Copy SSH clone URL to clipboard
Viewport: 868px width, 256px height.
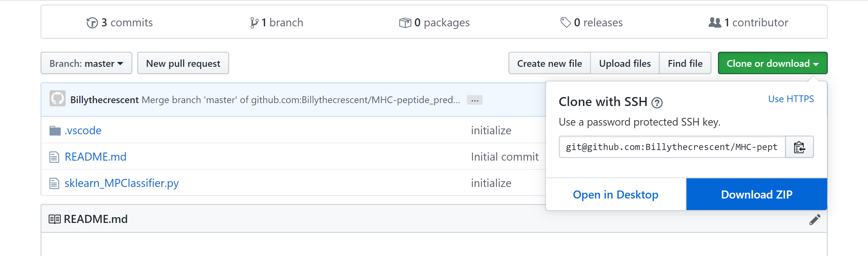(x=799, y=147)
